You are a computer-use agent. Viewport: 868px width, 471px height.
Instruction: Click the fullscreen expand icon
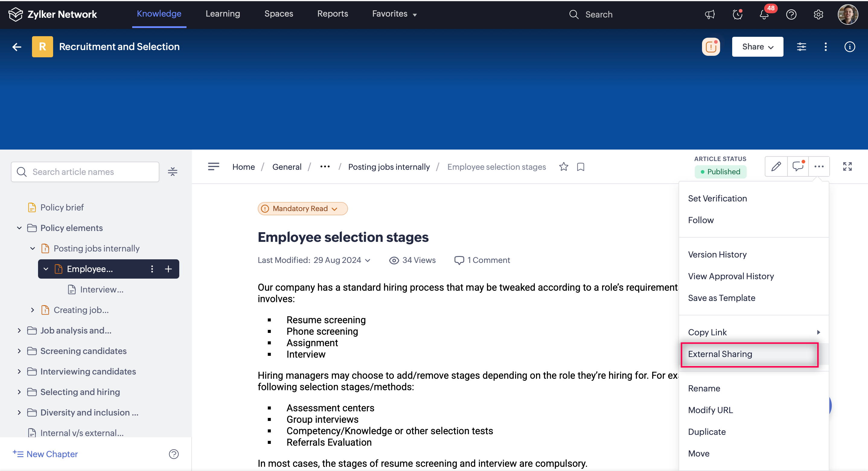847,166
